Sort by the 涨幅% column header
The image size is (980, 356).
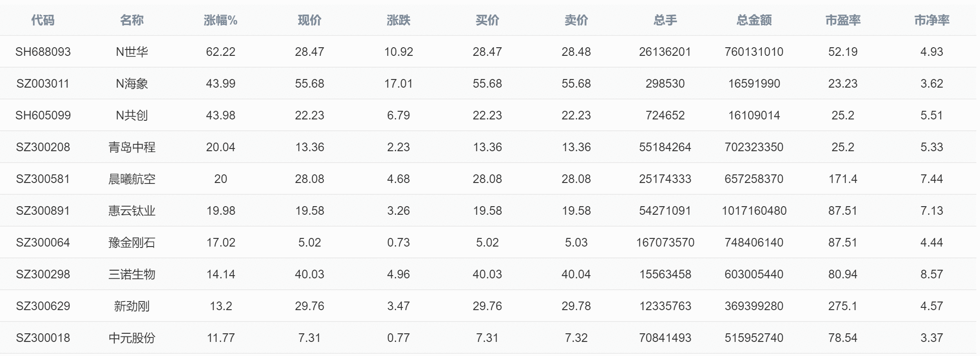[x=220, y=20]
